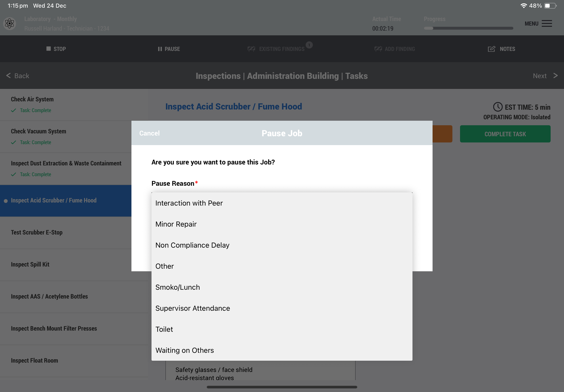Click the Progress bar in header
Image resolution: width=564 pixels, height=392 pixels.
[x=468, y=28]
